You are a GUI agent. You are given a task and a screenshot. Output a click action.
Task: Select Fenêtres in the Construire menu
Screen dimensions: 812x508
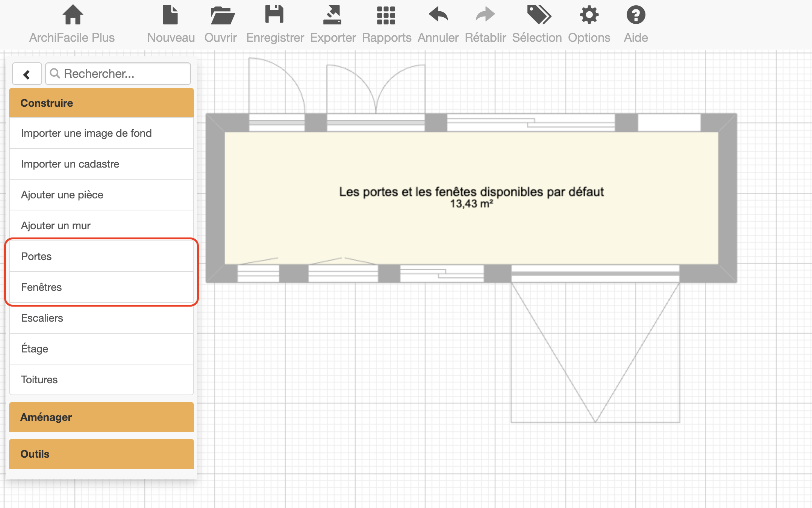(101, 287)
